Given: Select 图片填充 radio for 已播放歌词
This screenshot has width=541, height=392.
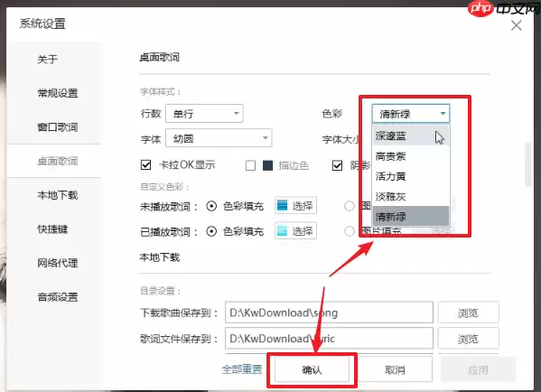Looking at the screenshot, I should (x=350, y=231).
